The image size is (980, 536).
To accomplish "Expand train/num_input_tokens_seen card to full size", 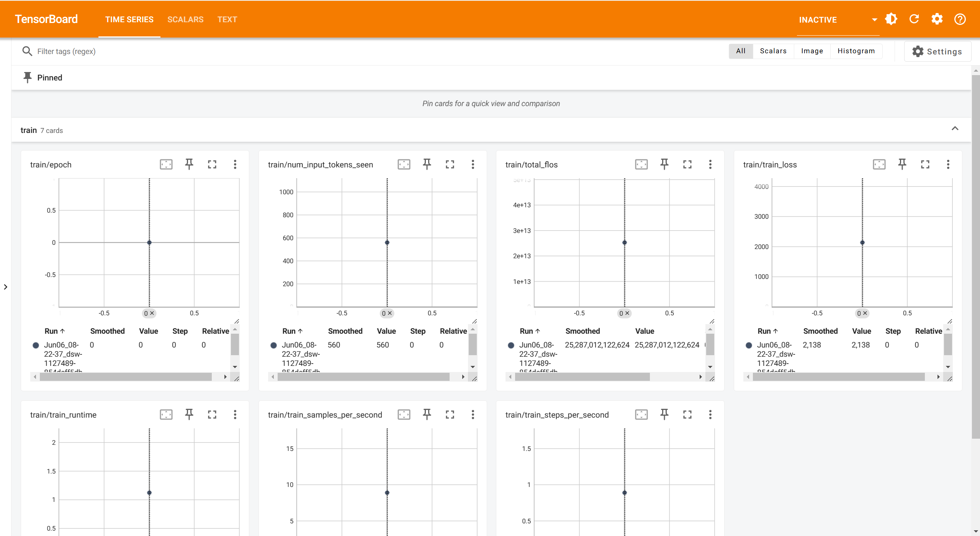I will pyautogui.click(x=450, y=164).
